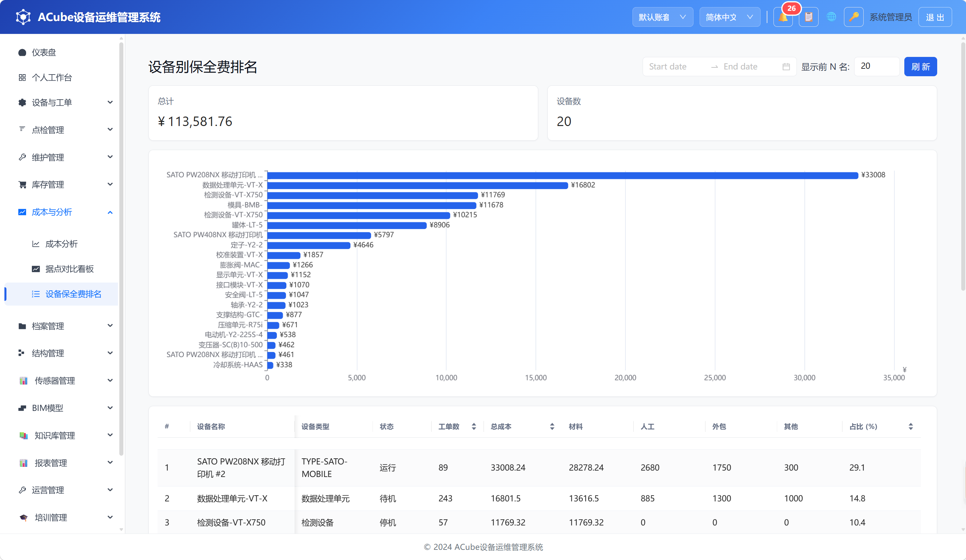This screenshot has width=966, height=560.
Task: Click sidebar vertical scrollbar
Action: (x=121, y=249)
